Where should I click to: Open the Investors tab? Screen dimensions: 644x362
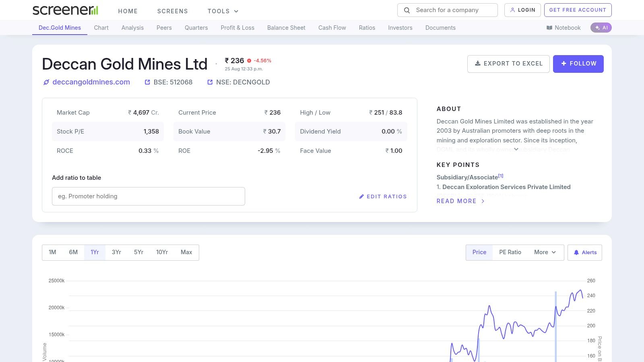pyautogui.click(x=400, y=28)
